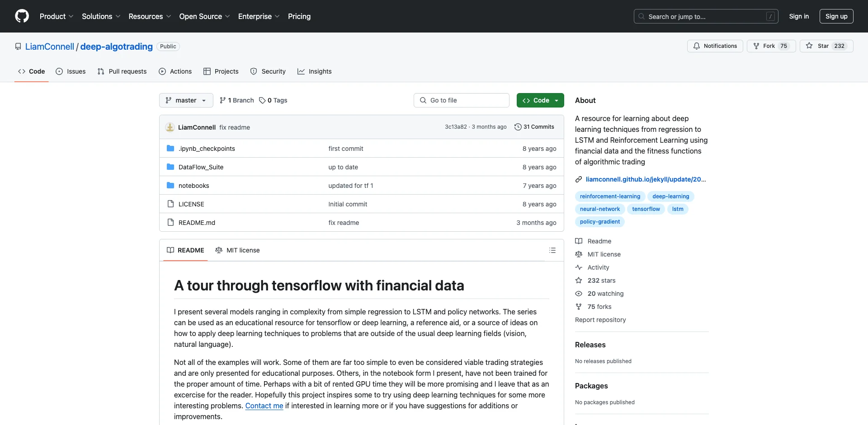This screenshot has width=868, height=425.
Task: Click the star icon next to 232 stars
Action: tap(579, 280)
